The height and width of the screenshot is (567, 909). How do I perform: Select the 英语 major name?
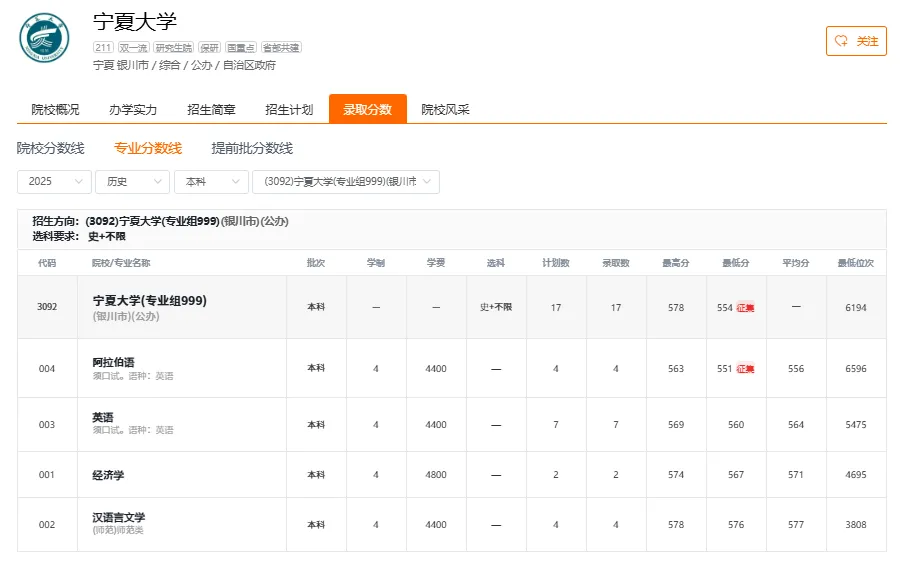pos(103,417)
